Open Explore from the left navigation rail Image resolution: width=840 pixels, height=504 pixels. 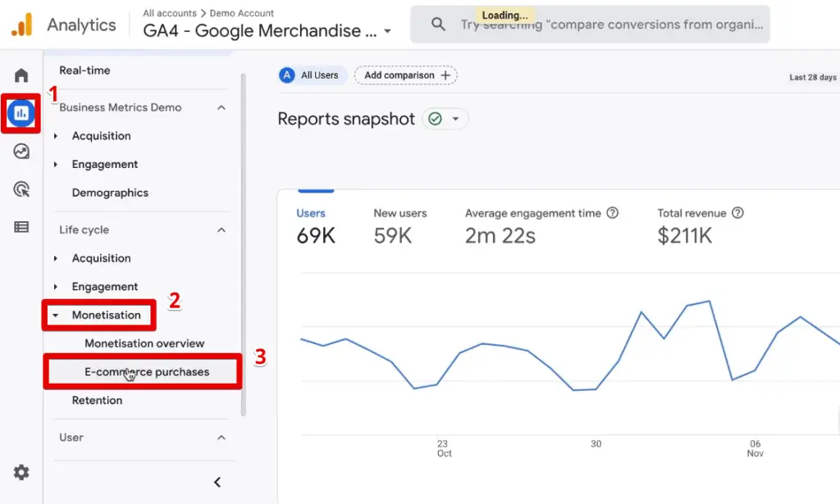21,151
